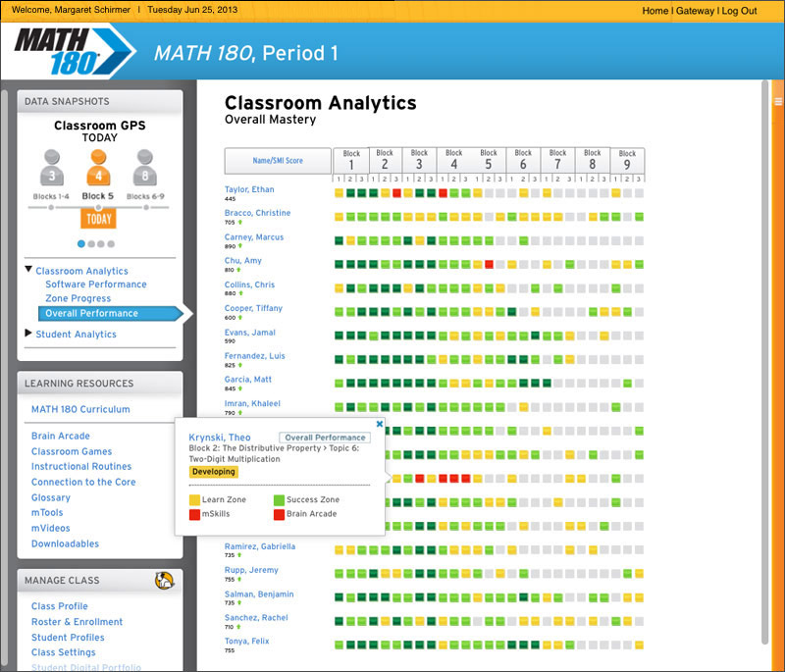Select the Block 9 column header
Viewport: 785px width, 672px height.
pyautogui.click(x=627, y=161)
